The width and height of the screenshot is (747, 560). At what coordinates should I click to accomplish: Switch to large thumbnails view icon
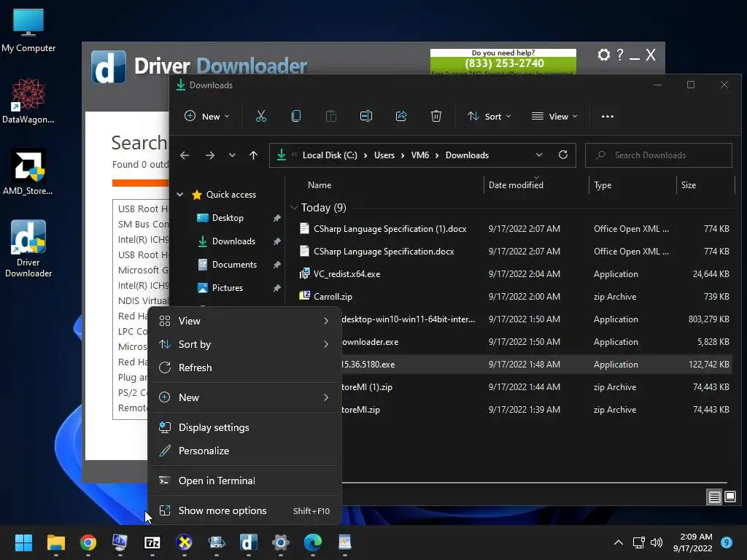[730, 497]
